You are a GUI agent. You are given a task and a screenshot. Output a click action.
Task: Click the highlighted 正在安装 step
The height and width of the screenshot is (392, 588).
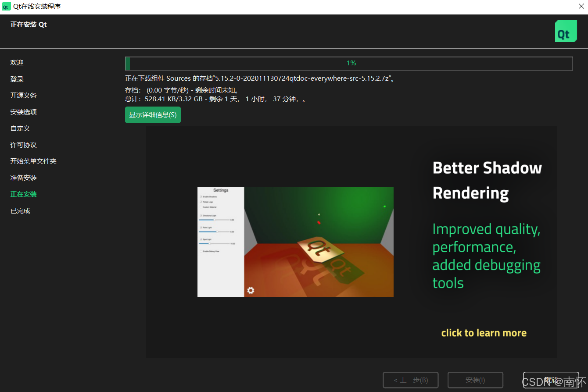24,194
